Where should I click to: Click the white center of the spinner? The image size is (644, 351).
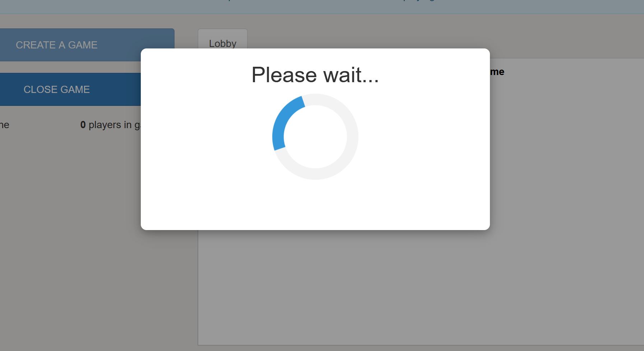coord(315,137)
